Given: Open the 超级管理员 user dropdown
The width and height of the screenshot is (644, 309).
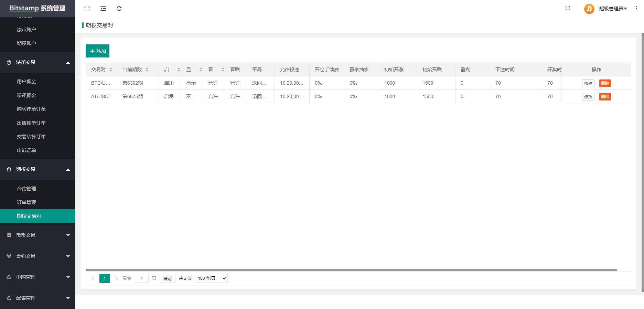Looking at the screenshot, I should pos(613,9).
